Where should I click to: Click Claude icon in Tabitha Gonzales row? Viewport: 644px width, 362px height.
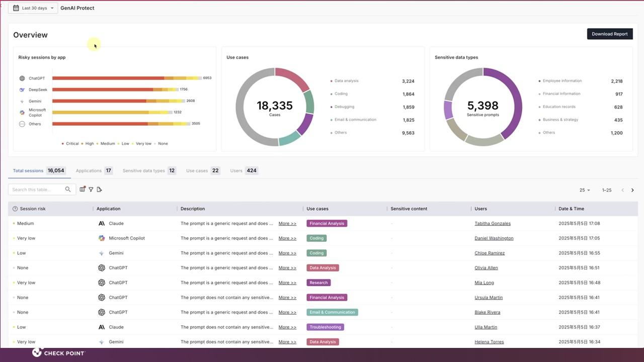[102, 223]
